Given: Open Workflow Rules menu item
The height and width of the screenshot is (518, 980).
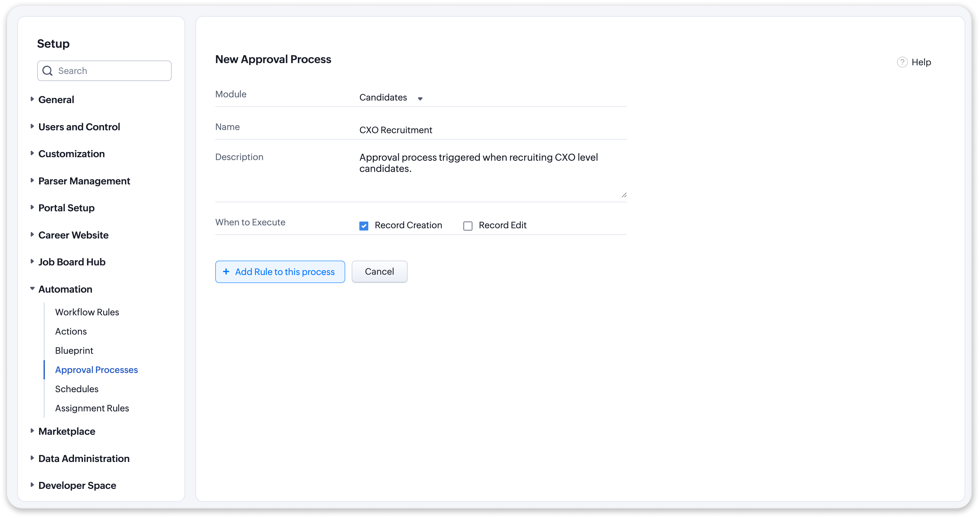Looking at the screenshot, I should tap(87, 312).
